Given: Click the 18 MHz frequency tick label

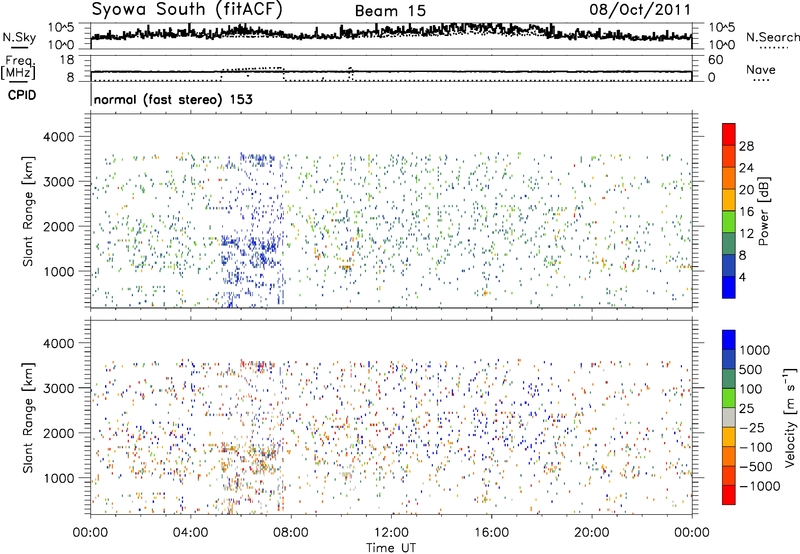Looking at the screenshot, I should point(66,60).
